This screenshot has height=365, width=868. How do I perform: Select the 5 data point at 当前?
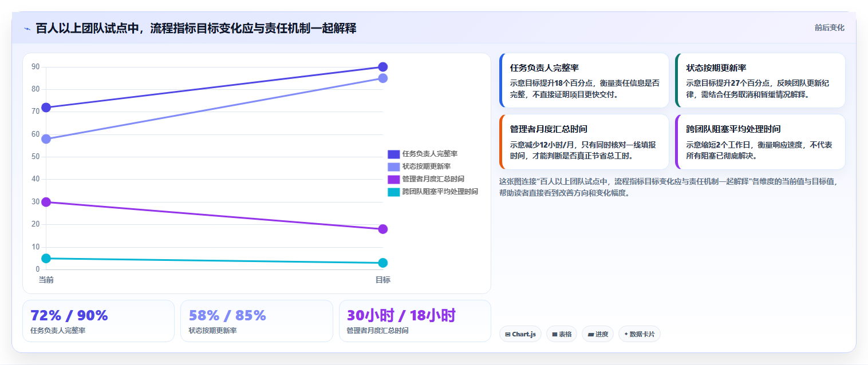46,259
